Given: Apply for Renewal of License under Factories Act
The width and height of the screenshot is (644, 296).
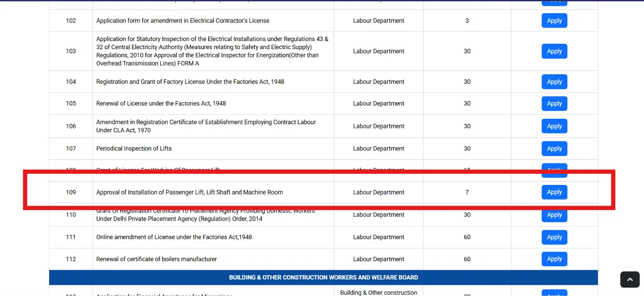Looking at the screenshot, I should pyautogui.click(x=554, y=103).
